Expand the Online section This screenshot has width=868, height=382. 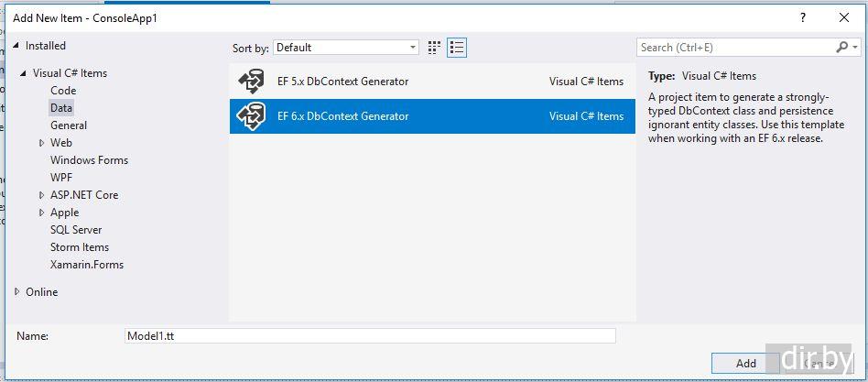[17, 291]
